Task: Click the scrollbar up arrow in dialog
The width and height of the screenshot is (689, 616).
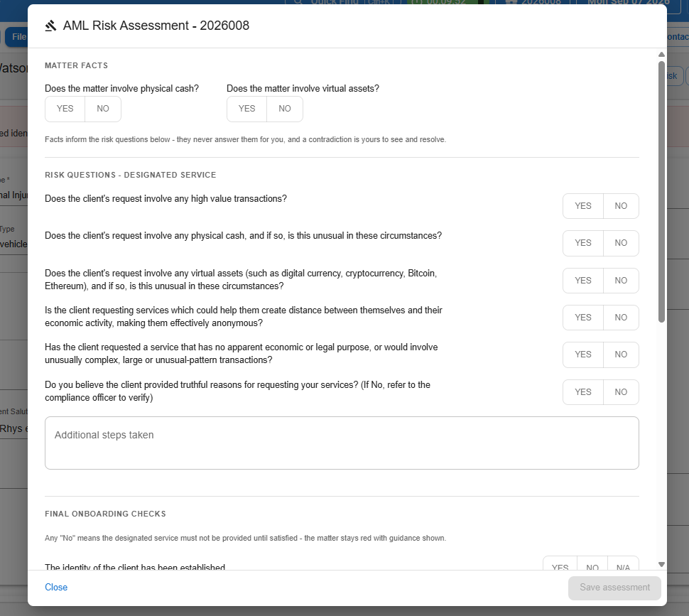Action: [661, 55]
